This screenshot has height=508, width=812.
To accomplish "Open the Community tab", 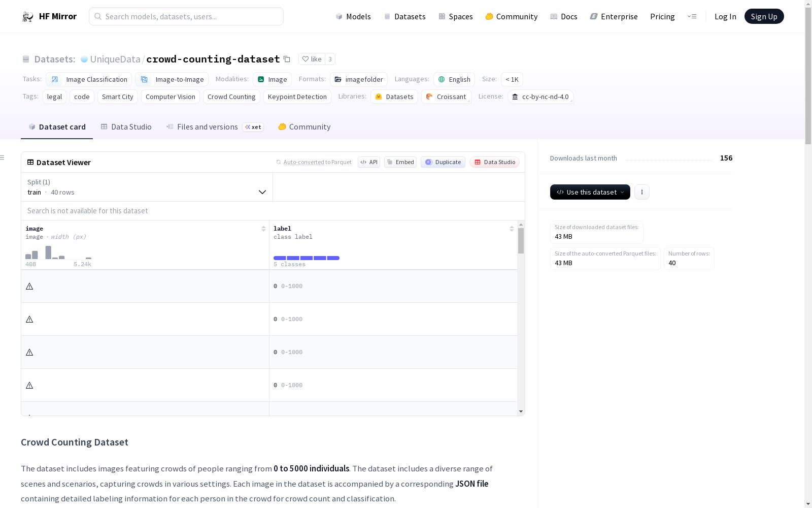I will (304, 127).
